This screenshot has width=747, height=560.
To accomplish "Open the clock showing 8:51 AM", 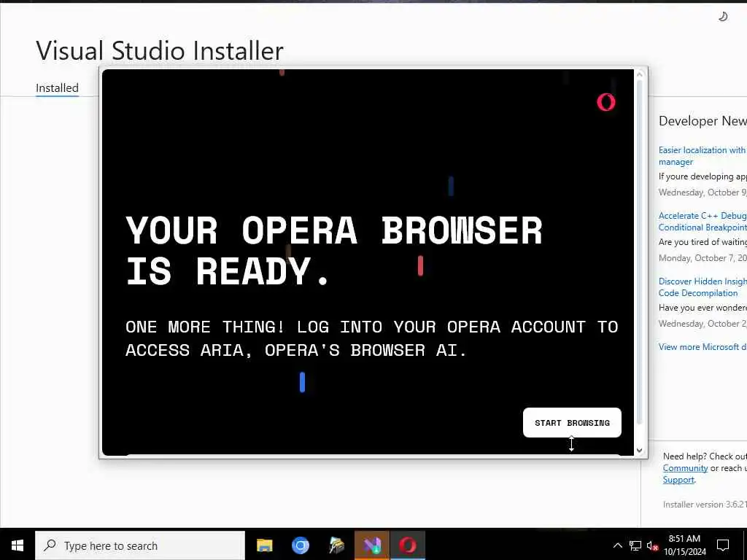I will click(x=684, y=545).
